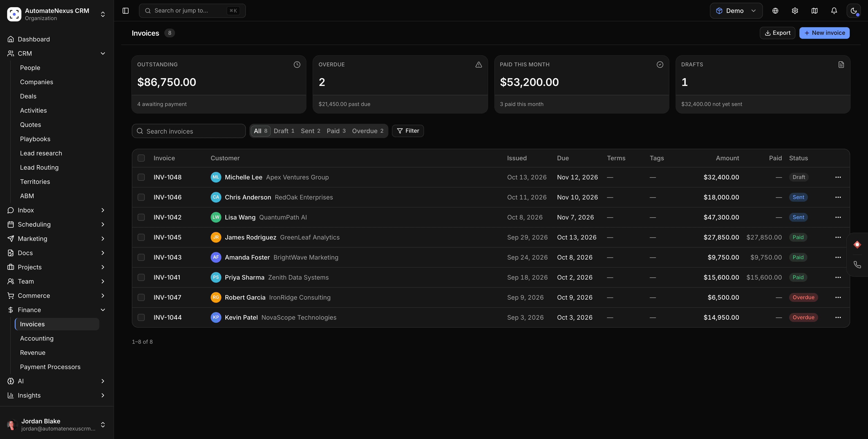The image size is (868, 439).
Task: Click the Outstanding card clock icon
Action: (x=297, y=65)
